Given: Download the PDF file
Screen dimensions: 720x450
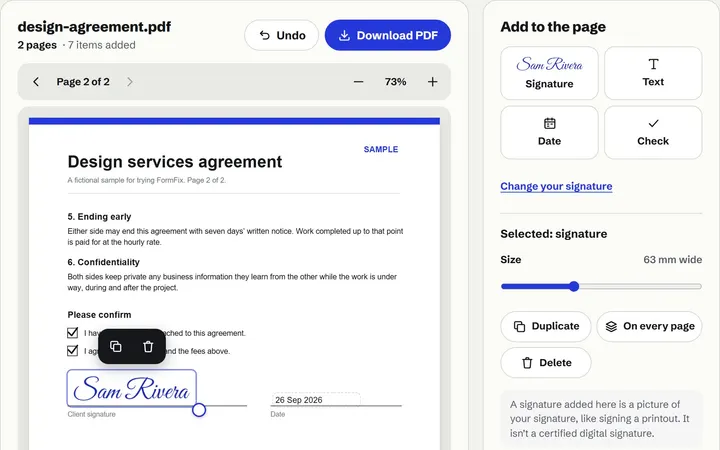Looking at the screenshot, I should (x=388, y=35).
